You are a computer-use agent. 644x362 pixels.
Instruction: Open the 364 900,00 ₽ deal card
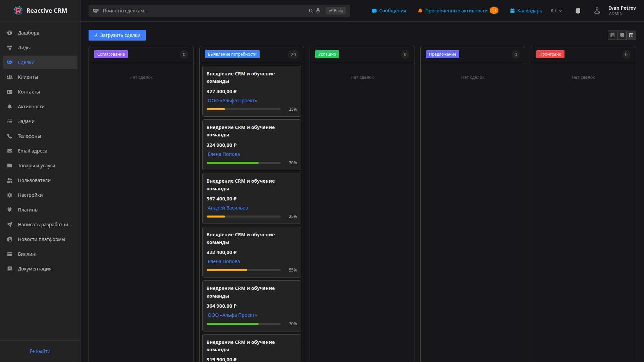(x=252, y=306)
